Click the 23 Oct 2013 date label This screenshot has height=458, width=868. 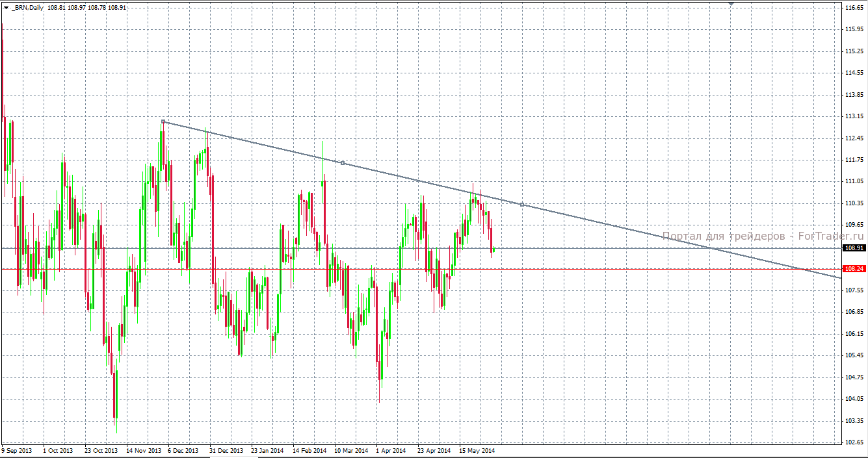[x=101, y=450]
